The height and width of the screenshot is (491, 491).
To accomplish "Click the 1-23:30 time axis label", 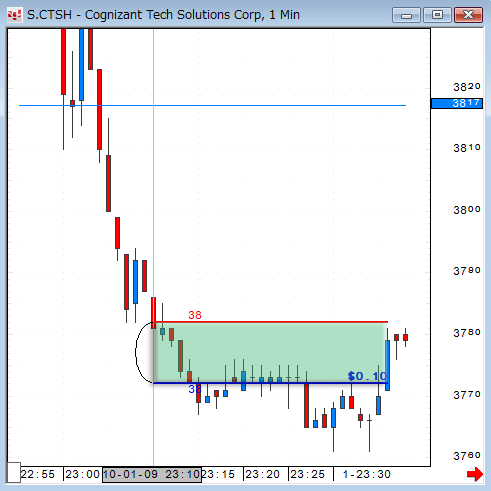I will click(x=367, y=474).
